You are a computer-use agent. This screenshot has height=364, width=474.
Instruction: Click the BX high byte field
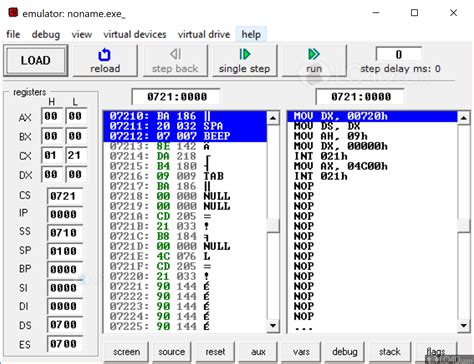(x=51, y=136)
